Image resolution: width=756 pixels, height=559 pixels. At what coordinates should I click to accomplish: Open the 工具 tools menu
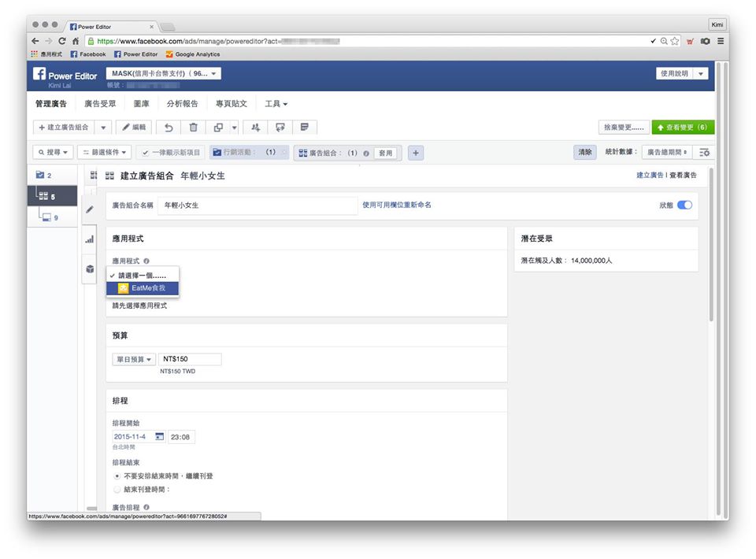point(276,104)
